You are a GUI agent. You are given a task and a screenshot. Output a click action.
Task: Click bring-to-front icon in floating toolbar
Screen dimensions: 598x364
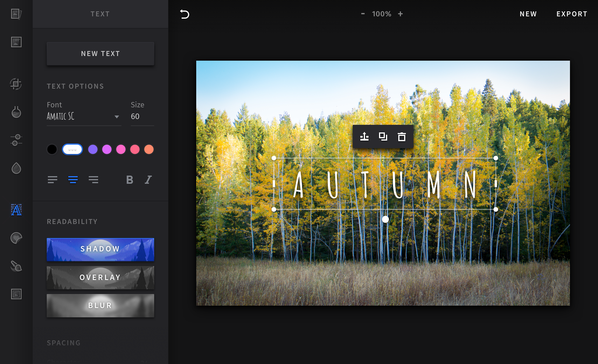tap(364, 136)
